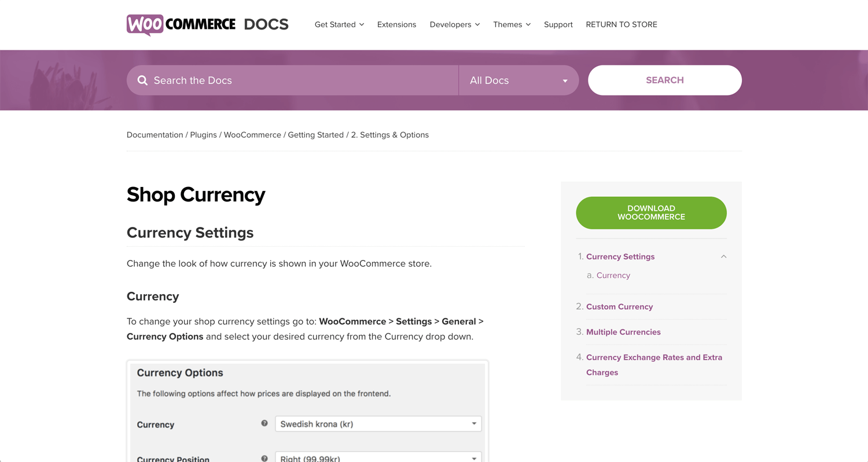Expand the Themes menu
Viewport: 868px width, 462px height.
[512, 24]
